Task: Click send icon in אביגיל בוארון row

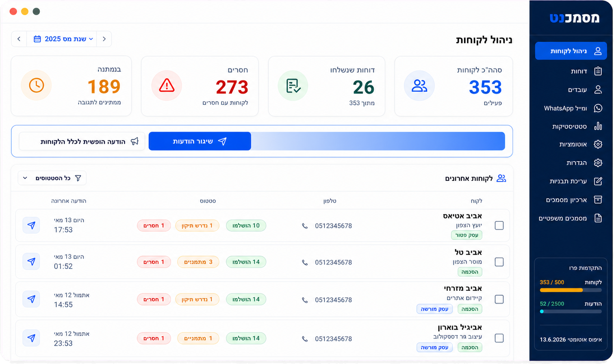Action: point(31,338)
